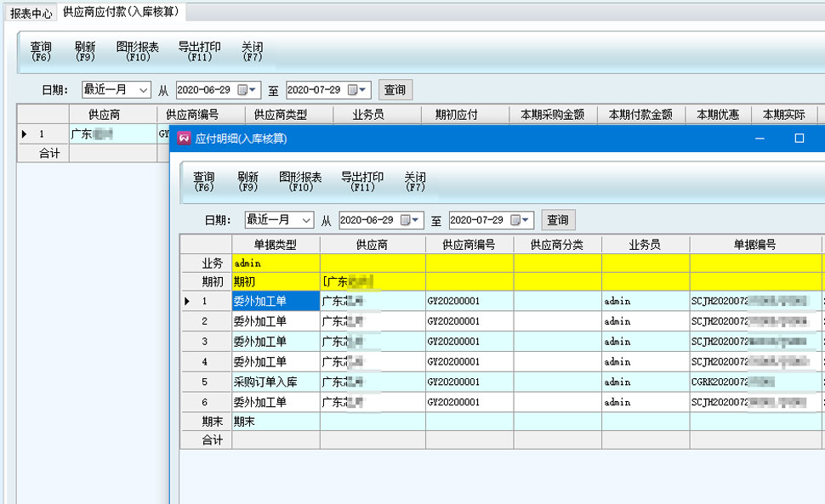Open 图形报表 (F10) in the 应付明细 dialog toolbar
Image resolution: width=825 pixels, height=504 pixels.
tap(300, 182)
